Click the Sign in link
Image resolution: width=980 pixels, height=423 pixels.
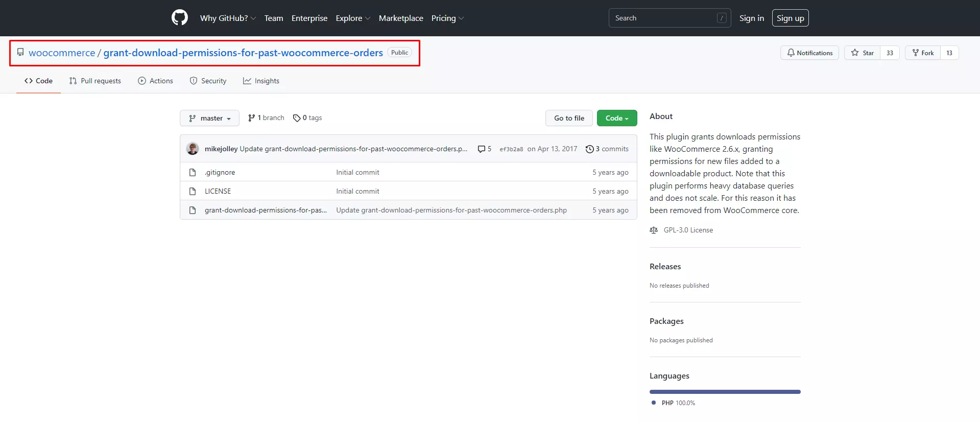[x=752, y=18]
